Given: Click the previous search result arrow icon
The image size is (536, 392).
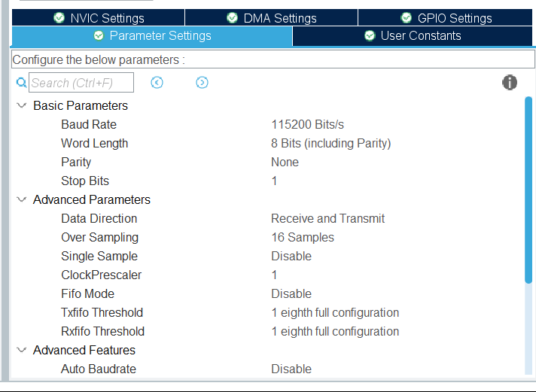Looking at the screenshot, I should pos(157,83).
